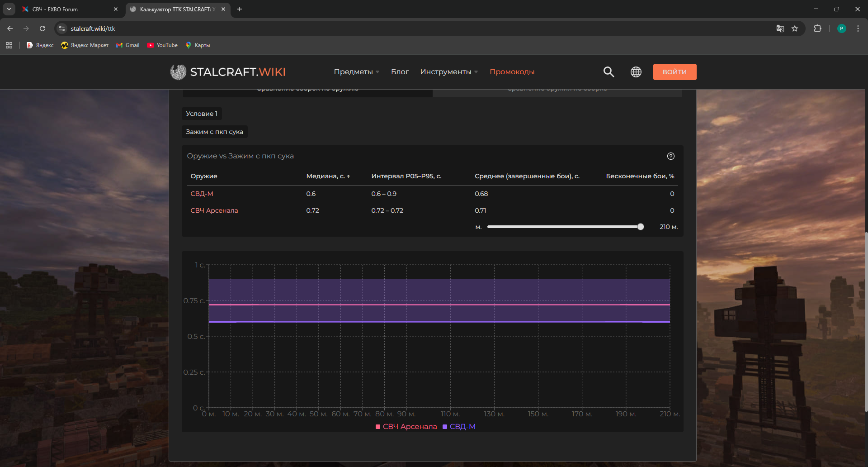Click the distance slider handle at 210 м.
Viewport: 868px width, 467px height.
640,227
